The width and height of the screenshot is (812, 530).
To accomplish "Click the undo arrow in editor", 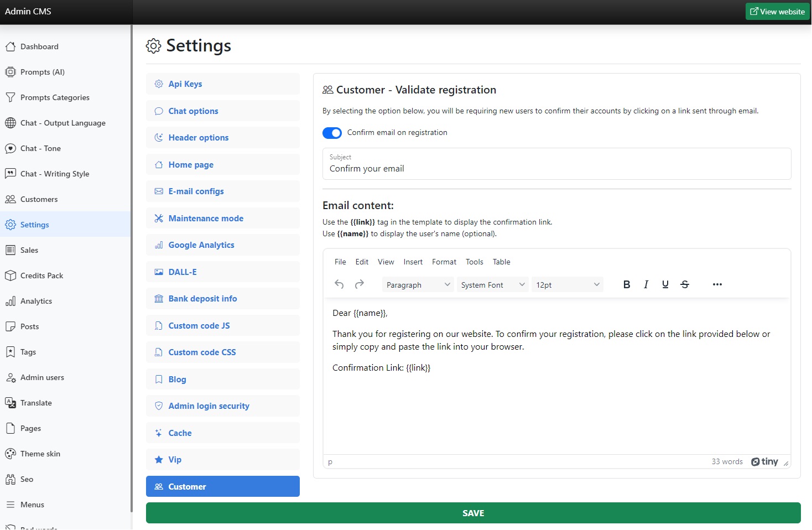I will tap(339, 284).
